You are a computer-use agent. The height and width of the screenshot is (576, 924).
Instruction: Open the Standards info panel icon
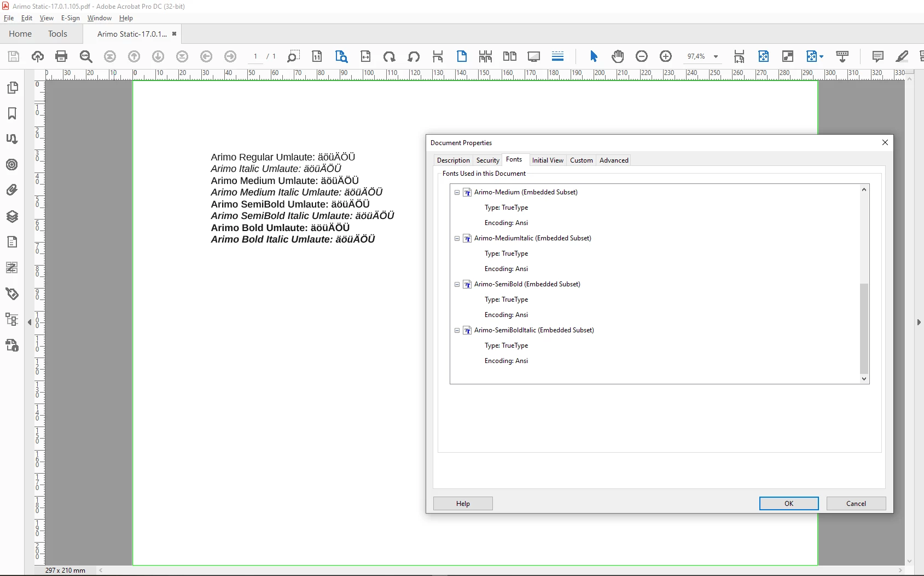coord(12,345)
